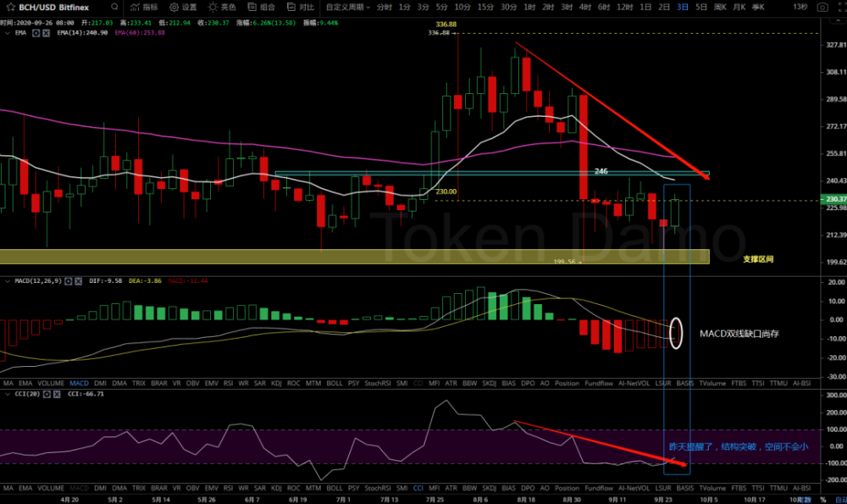847x504 pixels.
Task: Click the active 3日 timeframe
Action: (682, 7)
